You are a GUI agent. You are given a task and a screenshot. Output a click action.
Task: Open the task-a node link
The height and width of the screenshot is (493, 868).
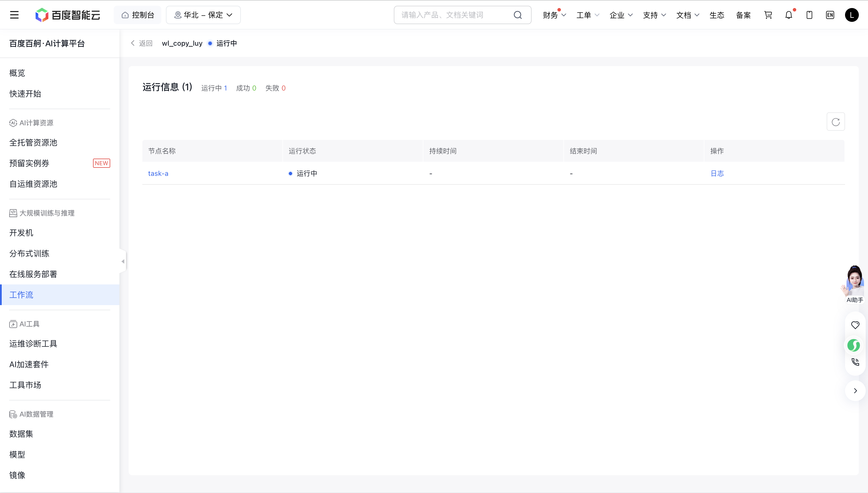158,173
